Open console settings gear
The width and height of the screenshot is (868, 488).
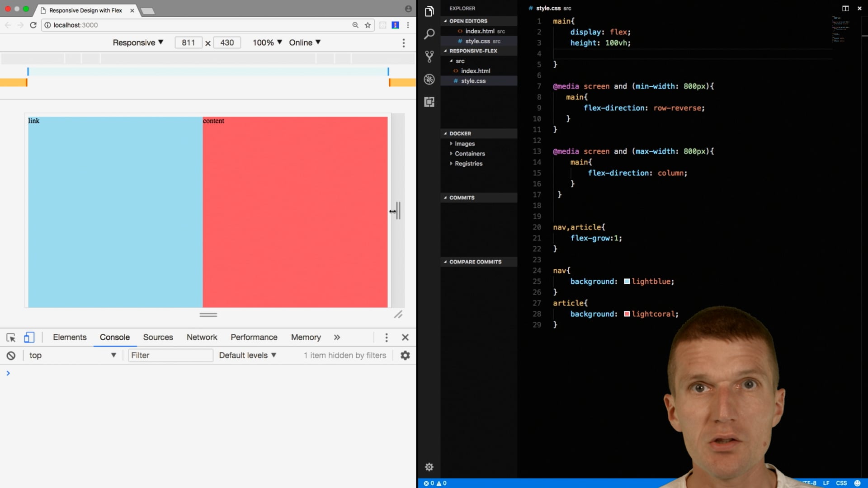tap(405, 356)
